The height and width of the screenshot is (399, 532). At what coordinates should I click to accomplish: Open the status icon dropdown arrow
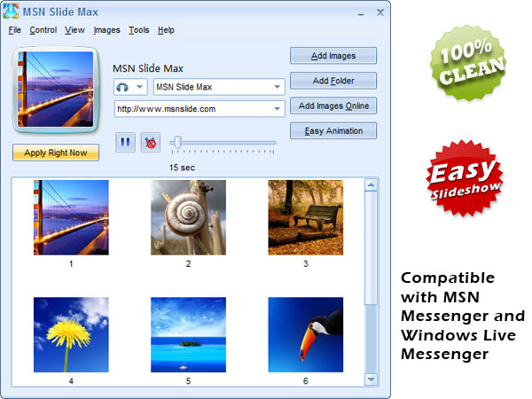tap(139, 87)
